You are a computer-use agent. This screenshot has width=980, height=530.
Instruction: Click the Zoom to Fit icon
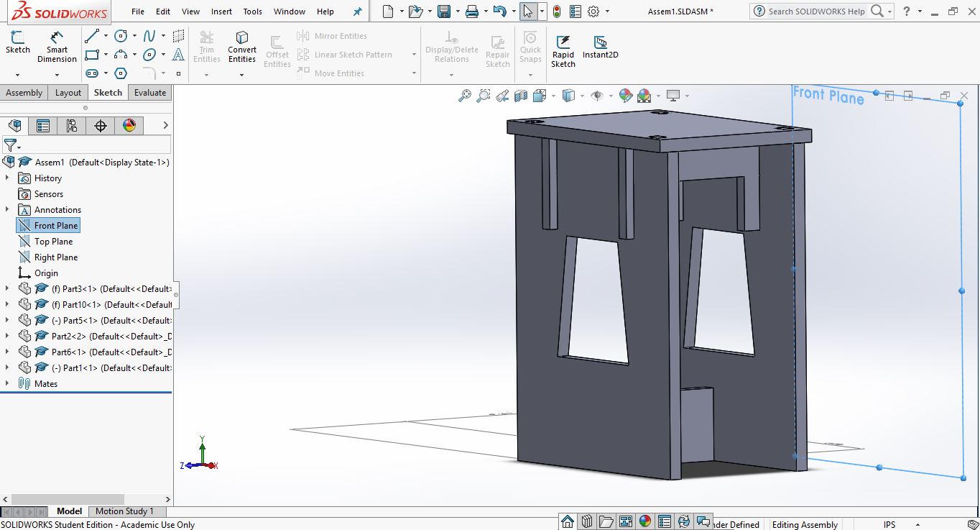tap(465, 96)
